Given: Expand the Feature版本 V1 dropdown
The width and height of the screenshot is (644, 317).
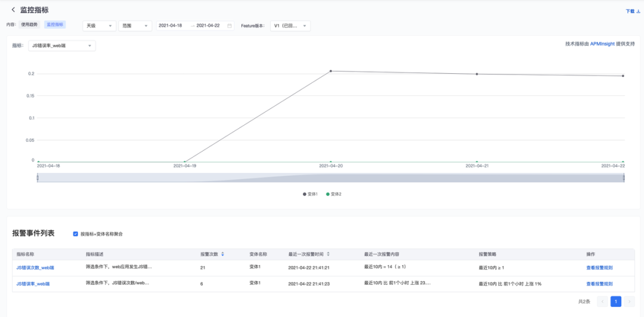Looking at the screenshot, I should [290, 26].
